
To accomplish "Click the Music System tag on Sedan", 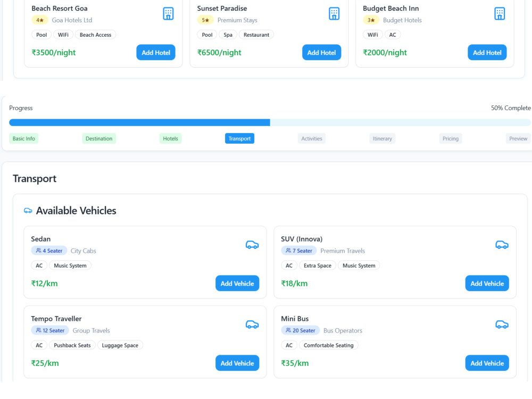I will coord(70,265).
